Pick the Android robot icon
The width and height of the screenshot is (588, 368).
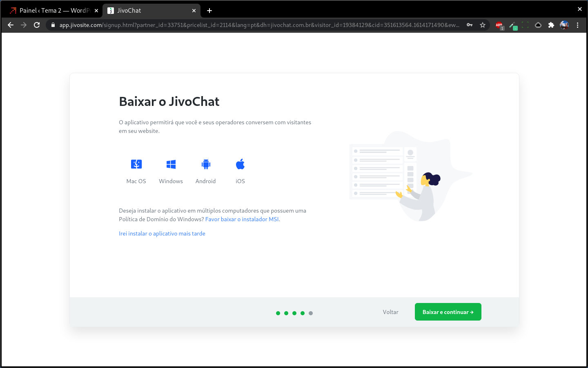(x=206, y=164)
